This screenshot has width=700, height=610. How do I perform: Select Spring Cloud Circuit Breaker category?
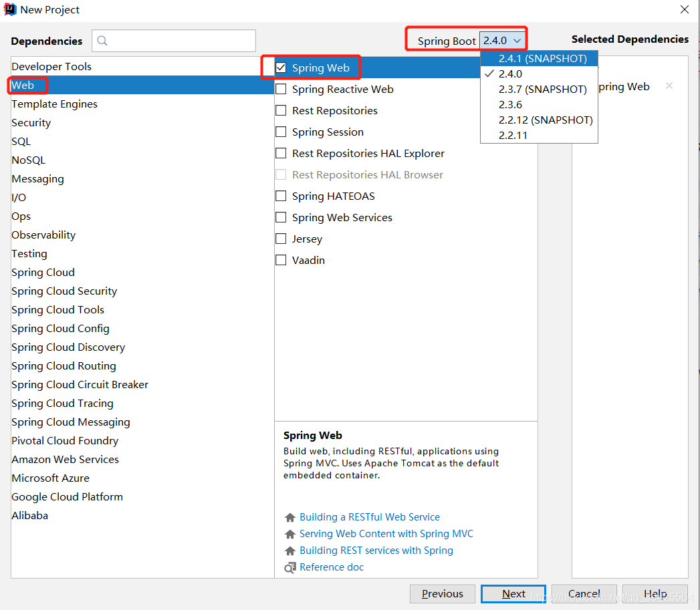pos(142,385)
